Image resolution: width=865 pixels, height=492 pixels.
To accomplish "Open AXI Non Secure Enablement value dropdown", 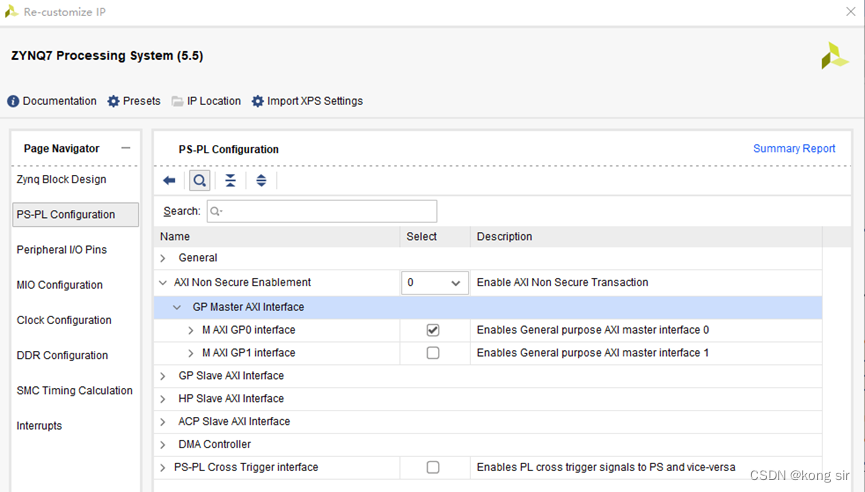I will click(x=435, y=282).
